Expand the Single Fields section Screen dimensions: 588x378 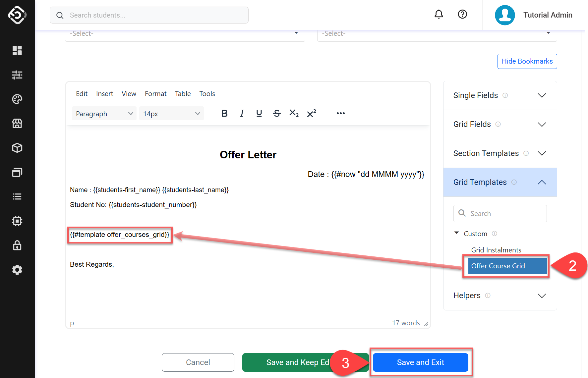pyautogui.click(x=500, y=95)
